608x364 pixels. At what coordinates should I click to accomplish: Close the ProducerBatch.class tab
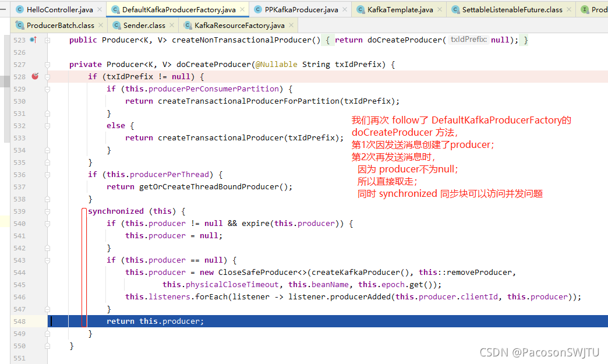(x=101, y=25)
